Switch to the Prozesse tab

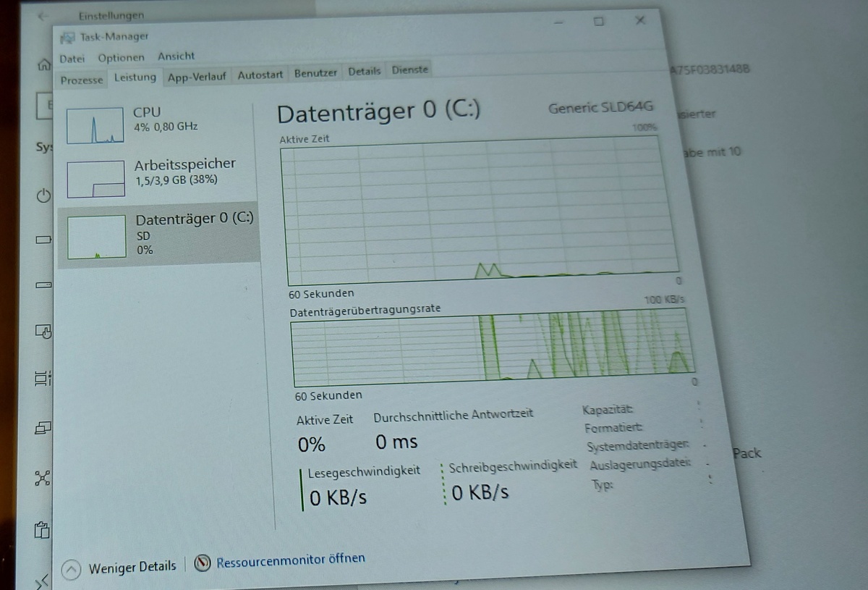81,80
